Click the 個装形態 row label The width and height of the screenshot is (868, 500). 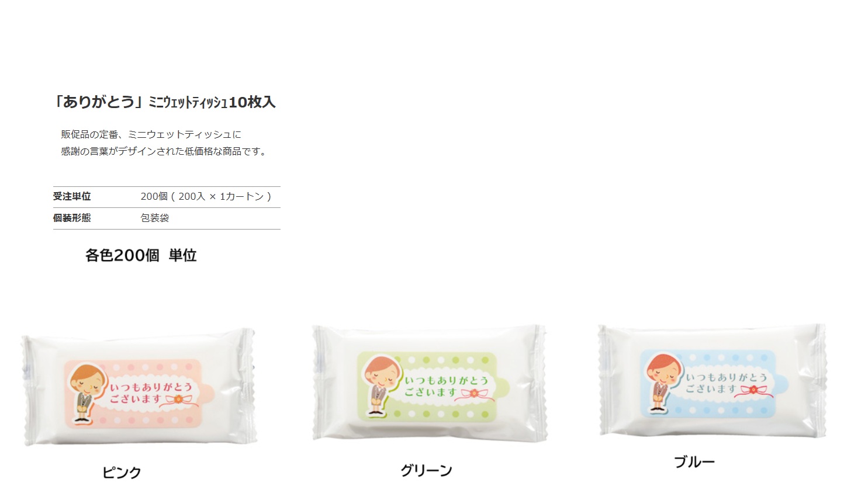tap(72, 218)
